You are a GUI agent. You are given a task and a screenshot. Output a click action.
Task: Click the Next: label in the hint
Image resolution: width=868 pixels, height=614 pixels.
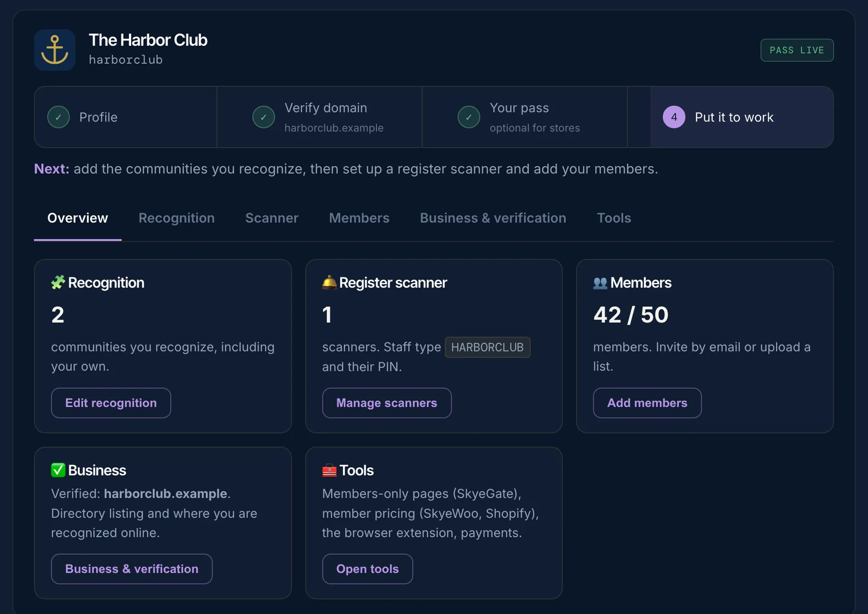[x=52, y=169]
